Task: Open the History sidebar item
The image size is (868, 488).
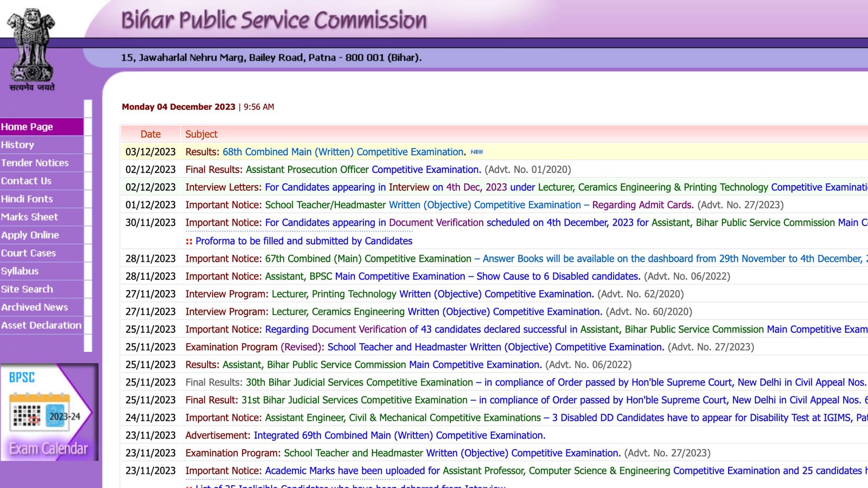Action: (x=42, y=145)
